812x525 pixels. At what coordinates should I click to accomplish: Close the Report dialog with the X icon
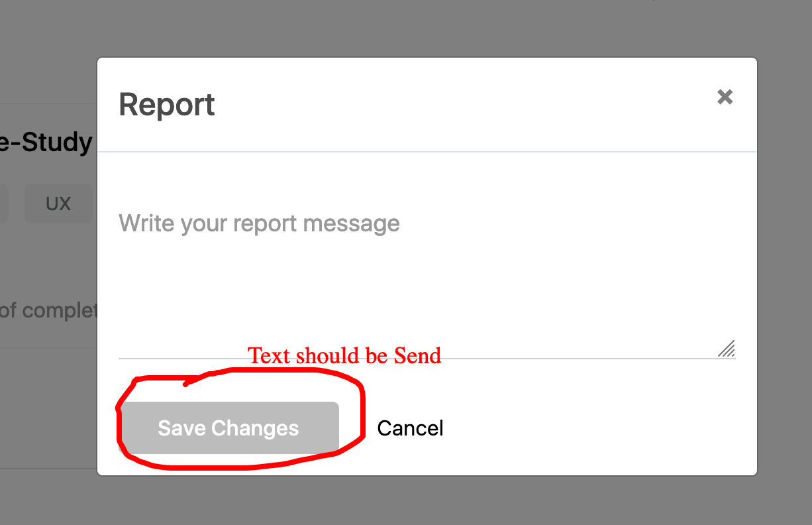725,97
